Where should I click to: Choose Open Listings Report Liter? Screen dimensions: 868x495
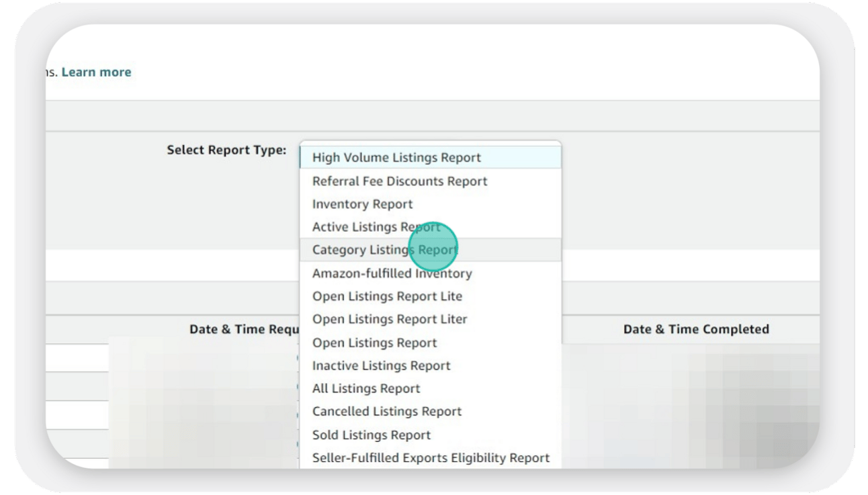pyautogui.click(x=430, y=319)
